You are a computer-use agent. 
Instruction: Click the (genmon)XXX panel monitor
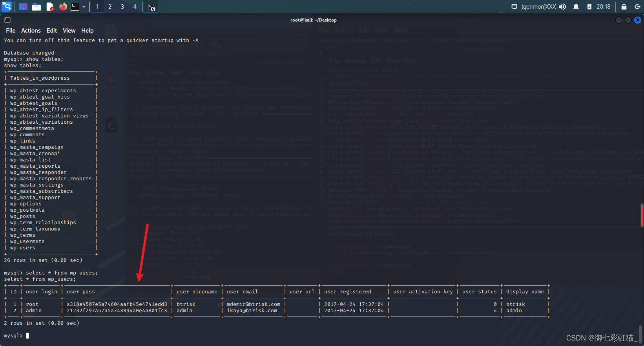[538, 7]
